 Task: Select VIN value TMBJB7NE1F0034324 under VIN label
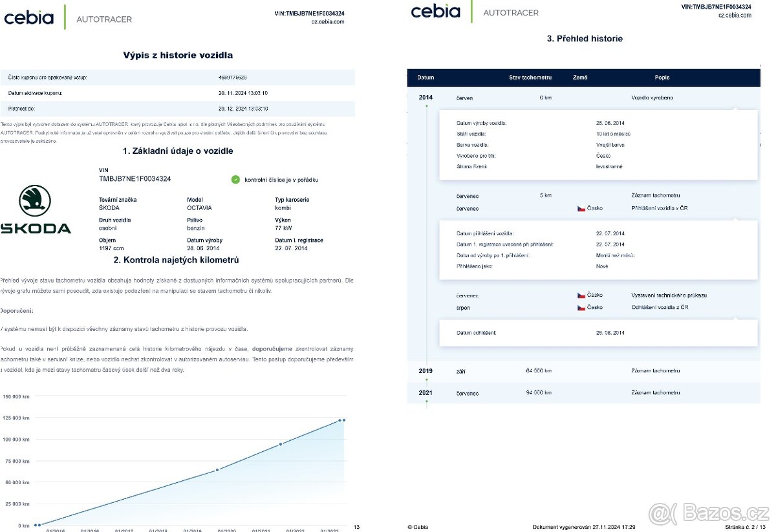point(135,178)
